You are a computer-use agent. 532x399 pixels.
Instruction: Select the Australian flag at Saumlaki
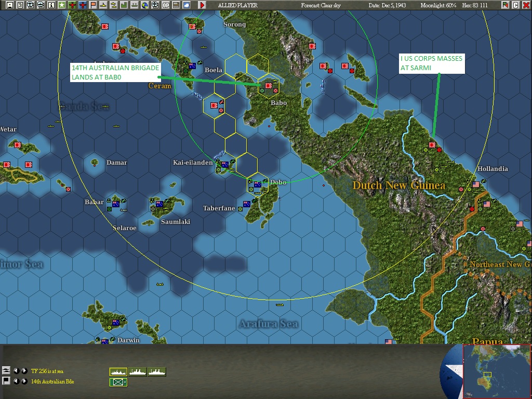159,204
